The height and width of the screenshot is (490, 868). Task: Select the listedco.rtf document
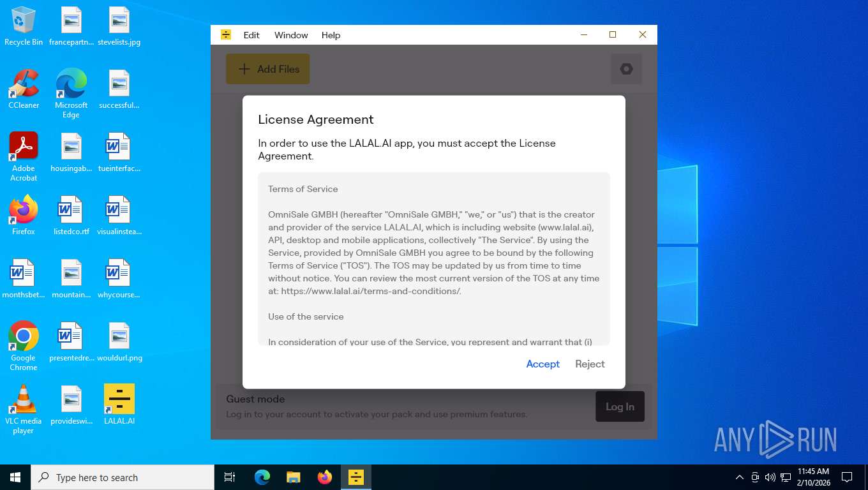pos(71,216)
